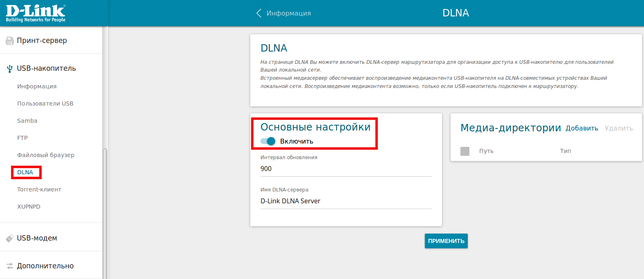Click the arrows icon beside Дополнительно
This screenshot has height=279, width=644.
click(x=9, y=266)
